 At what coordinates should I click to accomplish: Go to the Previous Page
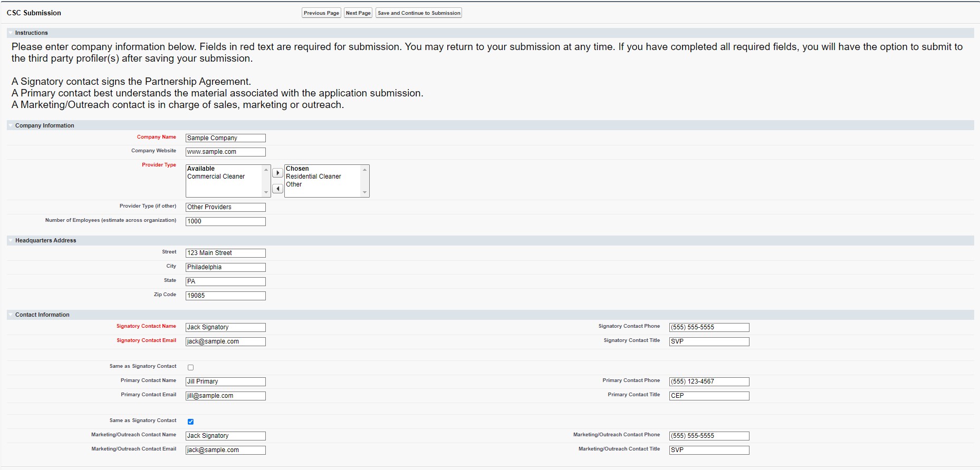[x=321, y=13]
